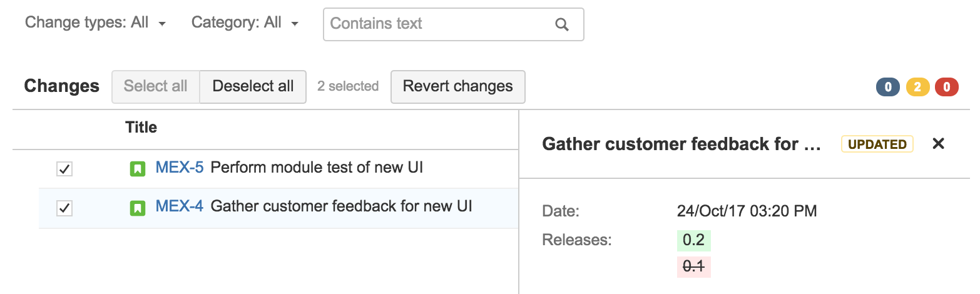This screenshot has height=294, width=980.
Task: Click the green story icon for MEX-5
Action: point(137,168)
